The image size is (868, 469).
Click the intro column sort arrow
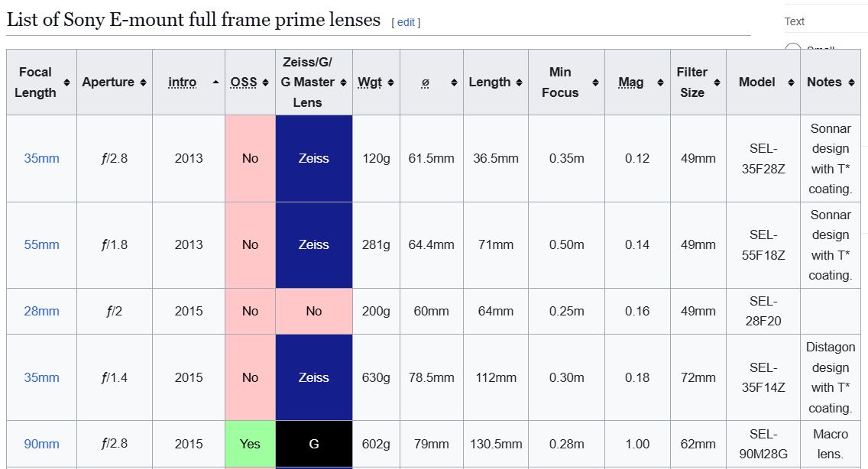pos(215,82)
